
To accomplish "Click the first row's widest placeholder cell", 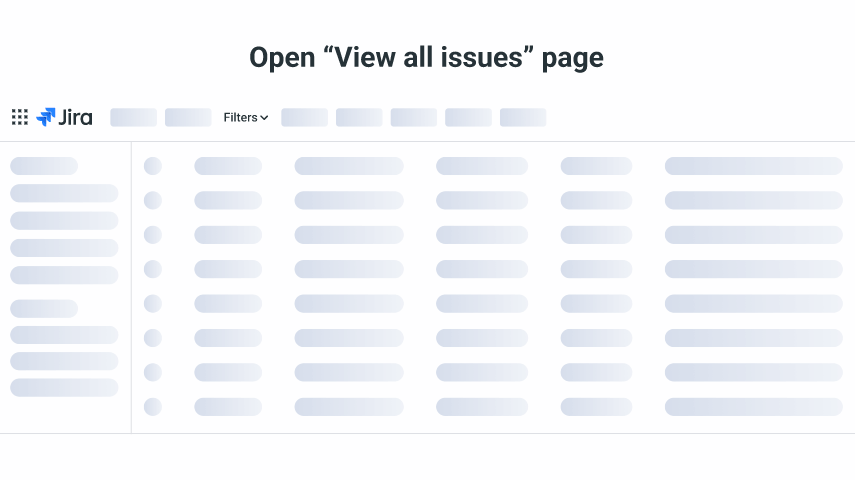I will click(753, 166).
